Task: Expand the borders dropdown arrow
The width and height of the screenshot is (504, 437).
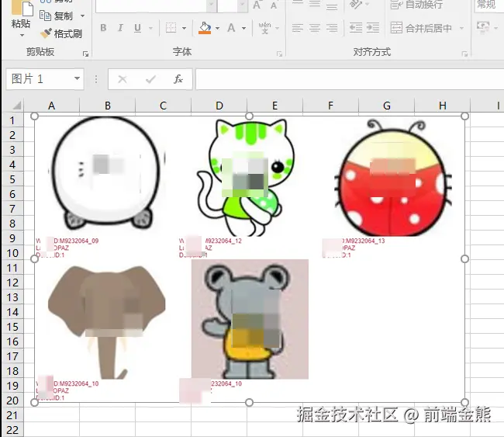Action: [185, 28]
